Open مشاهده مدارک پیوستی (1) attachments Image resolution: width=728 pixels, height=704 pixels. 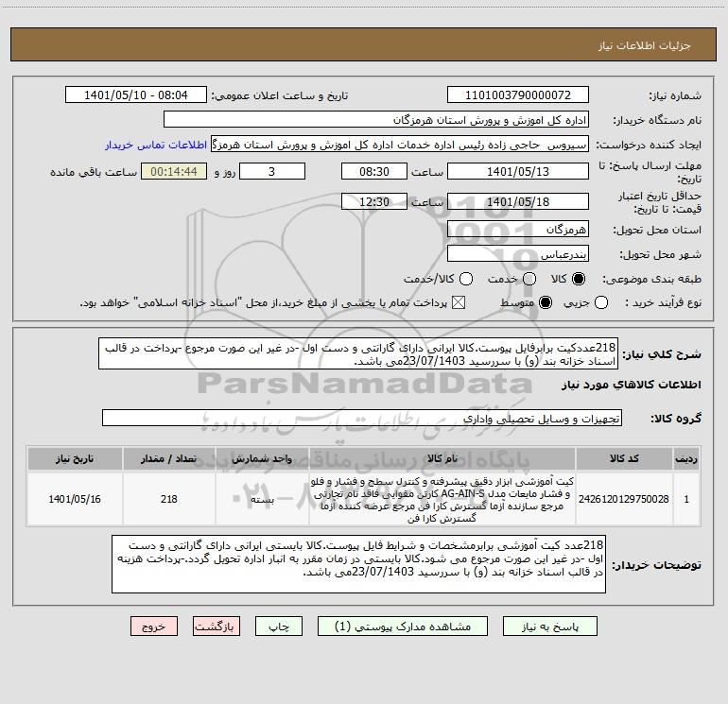pos(403,626)
